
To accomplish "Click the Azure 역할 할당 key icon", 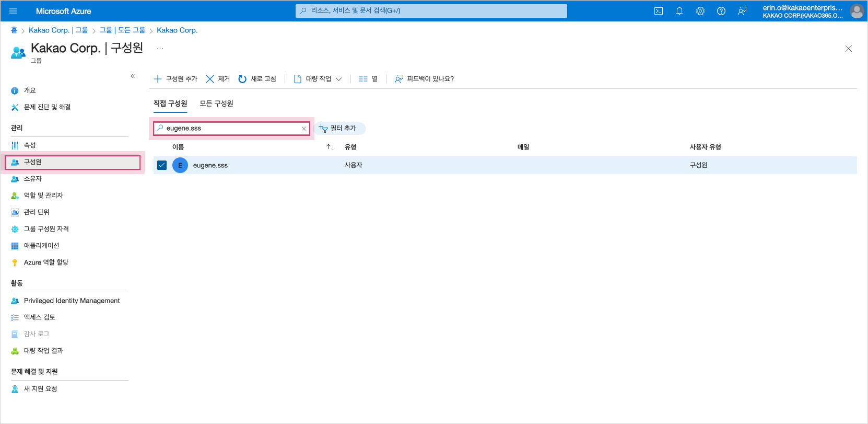I will (15, 262).
